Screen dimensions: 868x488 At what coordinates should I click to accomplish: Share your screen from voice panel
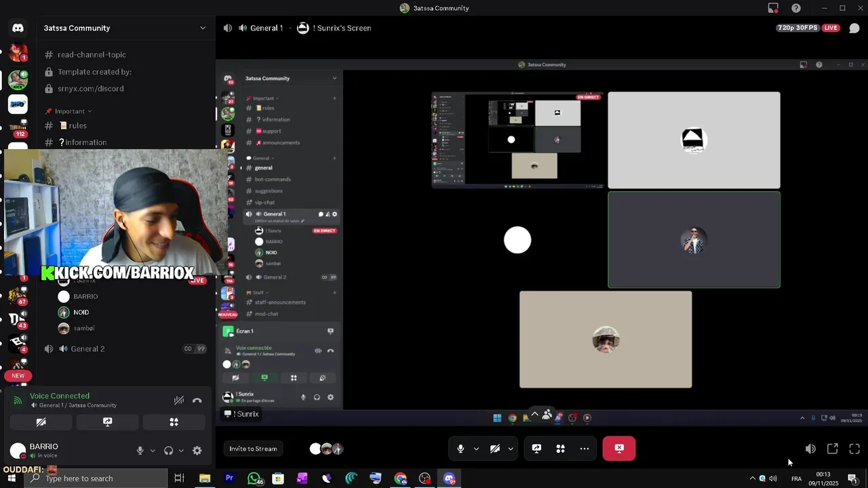click(x=107, y=422)
